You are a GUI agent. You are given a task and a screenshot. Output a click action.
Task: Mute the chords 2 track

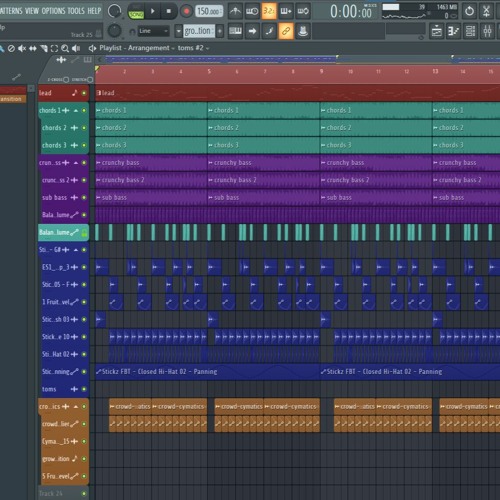tap(84, 128)
